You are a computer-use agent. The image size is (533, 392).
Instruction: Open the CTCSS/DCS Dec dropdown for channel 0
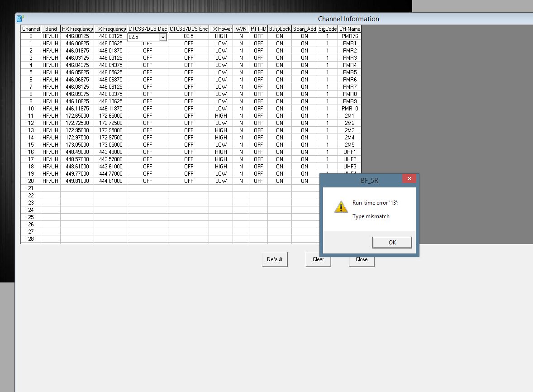(162, 37)
